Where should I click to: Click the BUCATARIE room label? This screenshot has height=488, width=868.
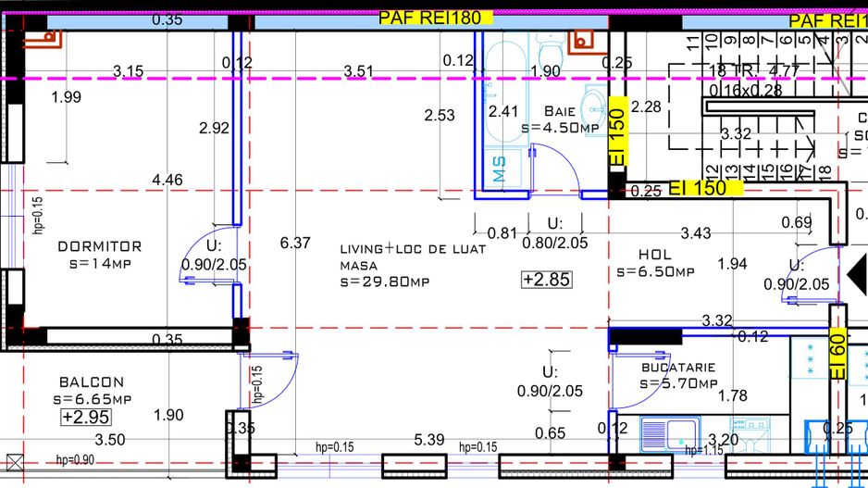[678, 368]
